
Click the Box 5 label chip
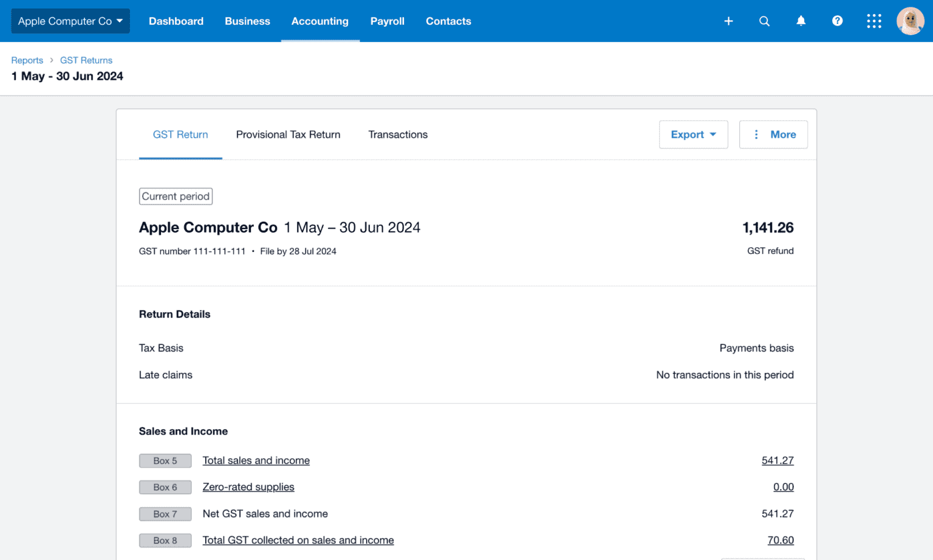[x=165, y=460]
